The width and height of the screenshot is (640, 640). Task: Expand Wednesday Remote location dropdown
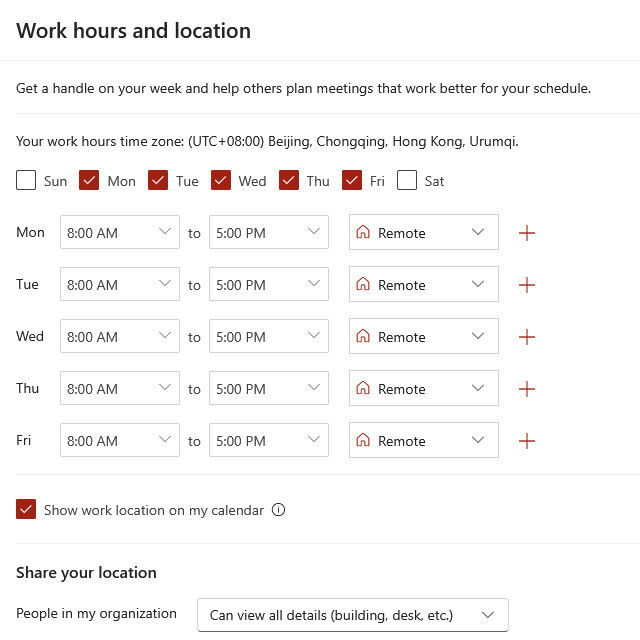423,337
